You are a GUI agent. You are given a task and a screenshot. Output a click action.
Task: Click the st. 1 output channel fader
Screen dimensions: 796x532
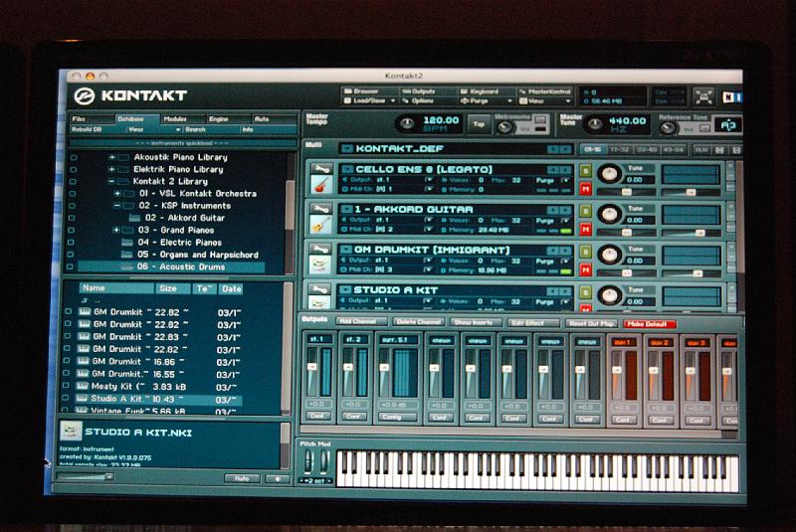(x=311, y=366)
